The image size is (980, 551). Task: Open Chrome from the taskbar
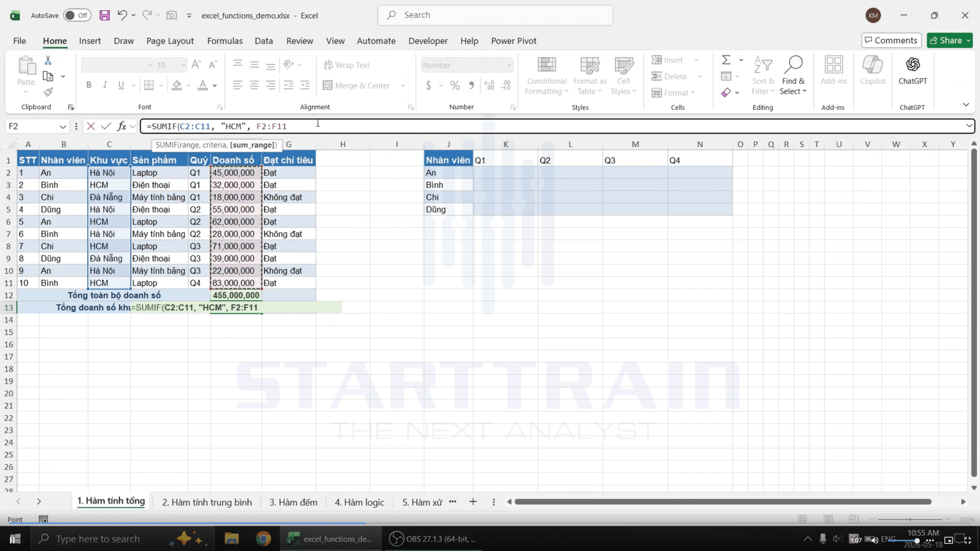264,539
